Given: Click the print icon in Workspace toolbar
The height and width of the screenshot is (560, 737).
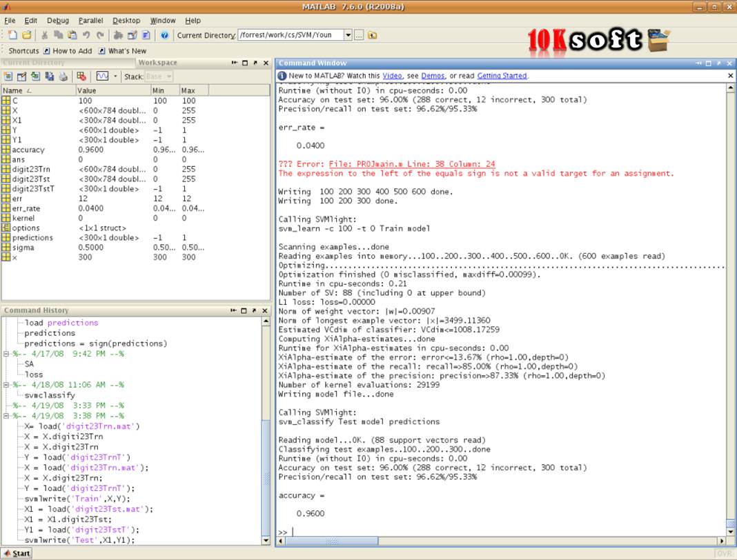Looking at the screenshot, I should (63, 76).
